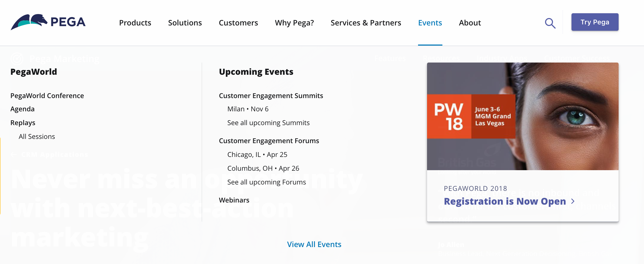This screenshot has height=264, width=644.
Task: Click the arrow beside Registration is Now Open
Action: coord(573,201)
